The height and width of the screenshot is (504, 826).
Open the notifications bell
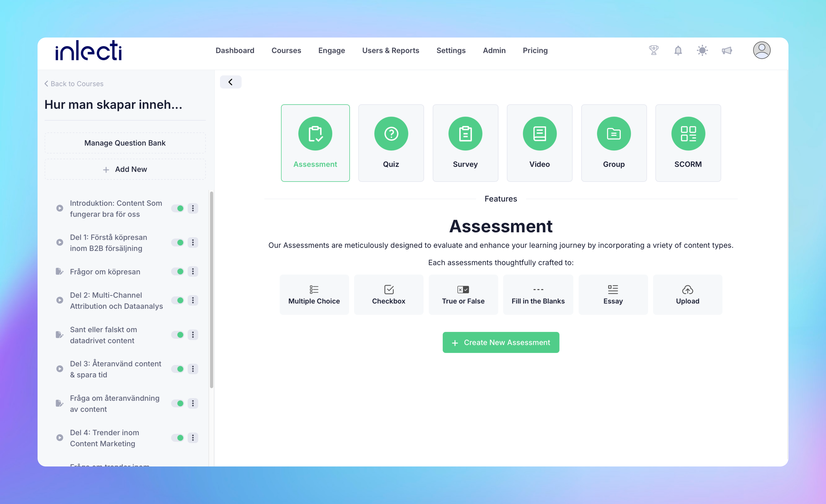click(x=678, y=50)
